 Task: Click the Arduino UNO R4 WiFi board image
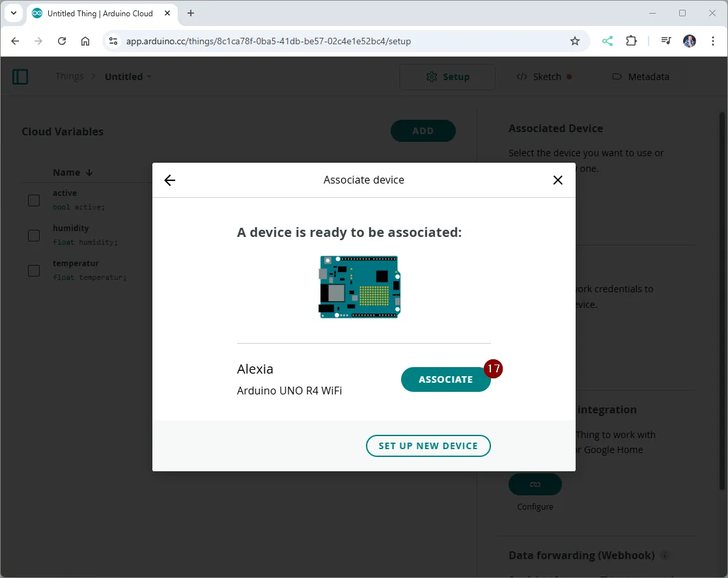[359, 286]
